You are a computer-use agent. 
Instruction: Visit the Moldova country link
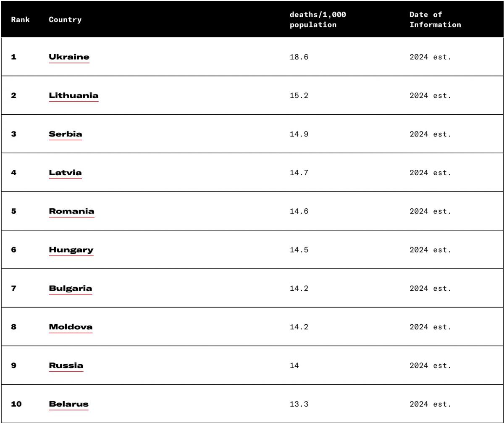point(71,327)
